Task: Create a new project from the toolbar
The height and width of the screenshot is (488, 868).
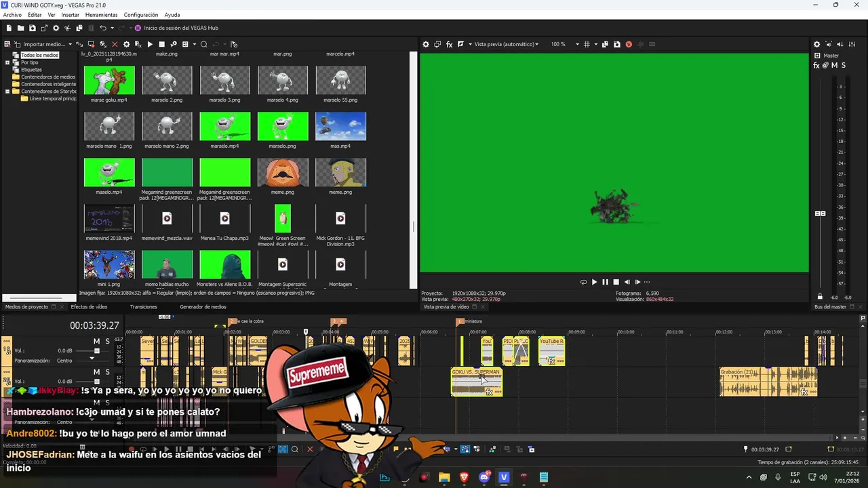Action: click(9, 28)
